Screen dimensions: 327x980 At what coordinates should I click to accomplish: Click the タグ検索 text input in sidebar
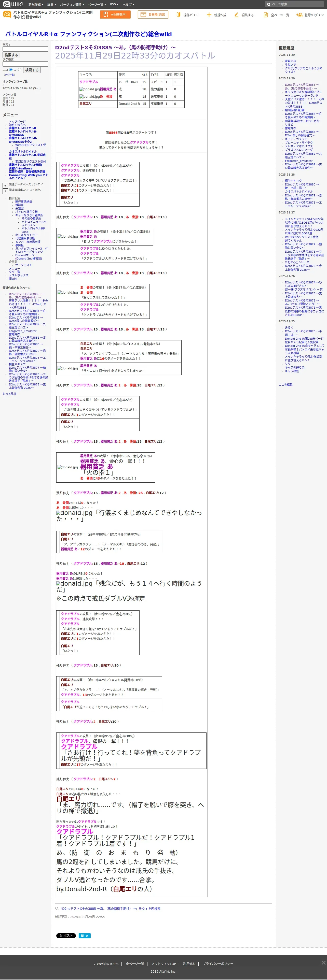pyautogui.click(x=25, y=64)
